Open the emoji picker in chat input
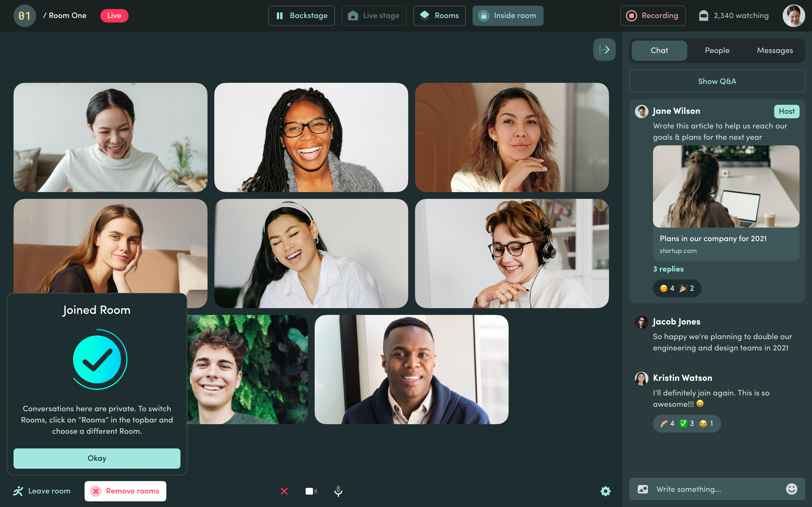This screenshot has height=507, width=812. 791,489
